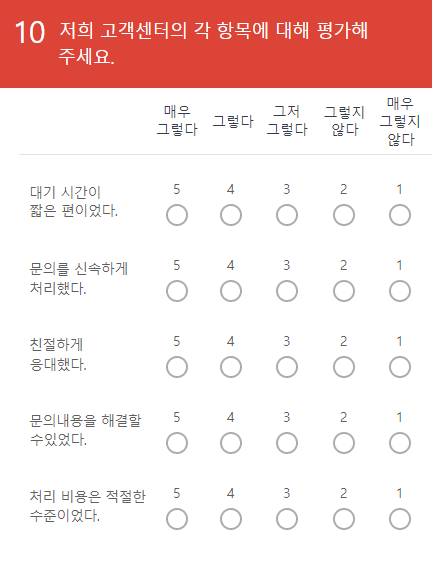
Task: Select rating 3 for '대기 시간이 짧은 편이었다'
Action: pos(287,215)
